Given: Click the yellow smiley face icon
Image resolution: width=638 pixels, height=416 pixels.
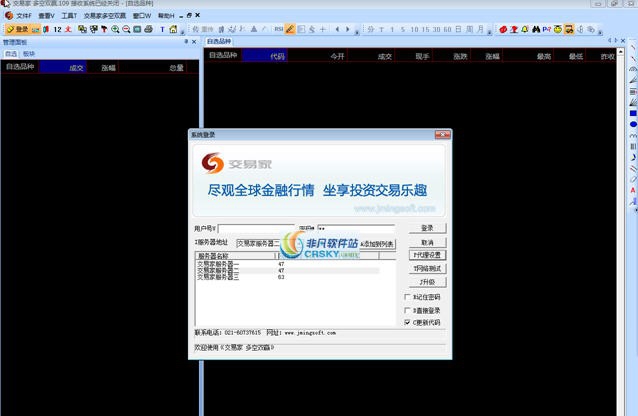Looking at the screenshot, I should [x=557, y=29].
